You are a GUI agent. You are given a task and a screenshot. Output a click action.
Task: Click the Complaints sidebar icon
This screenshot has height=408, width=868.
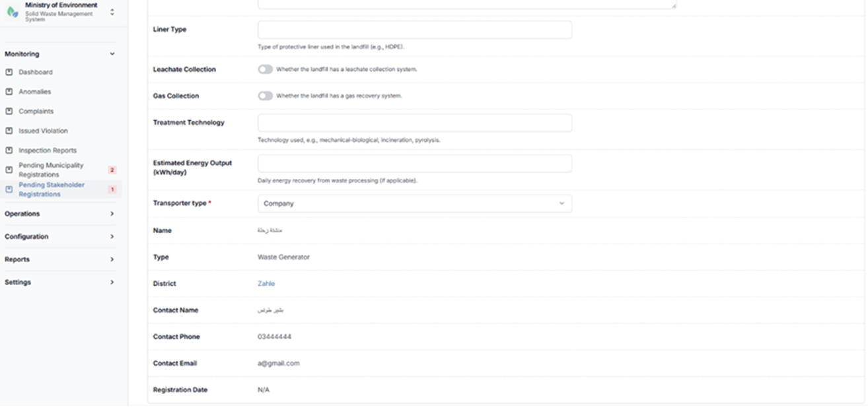[x=9, y=111]
